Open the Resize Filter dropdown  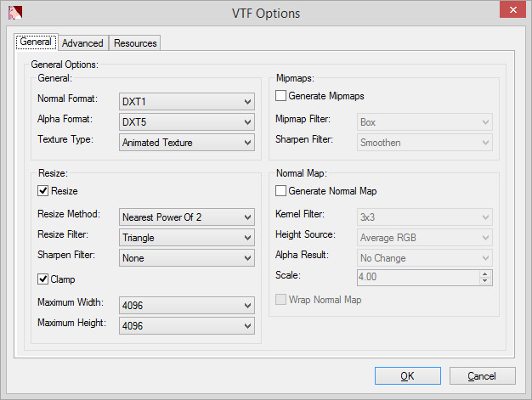[x=187, y=238]
